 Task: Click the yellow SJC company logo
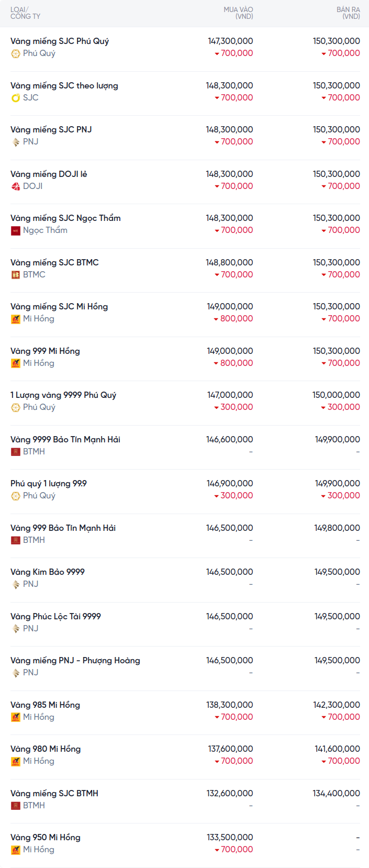pos(16,98)
